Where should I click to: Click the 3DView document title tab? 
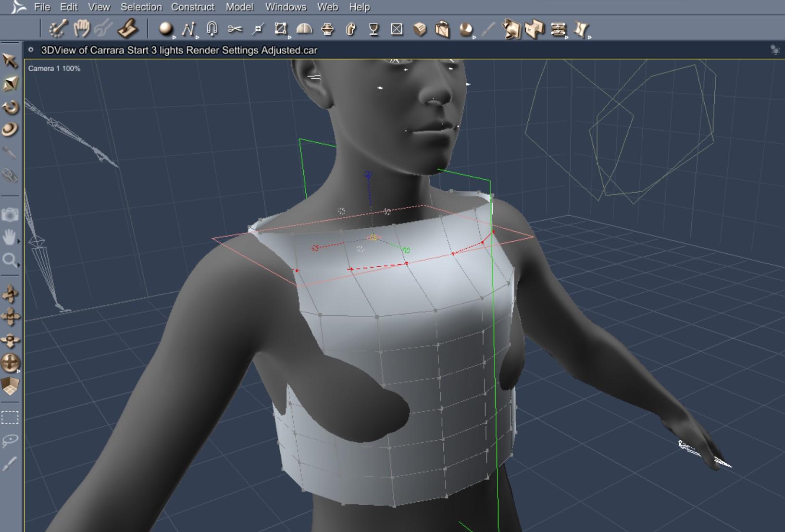click(x=179, y=50)
